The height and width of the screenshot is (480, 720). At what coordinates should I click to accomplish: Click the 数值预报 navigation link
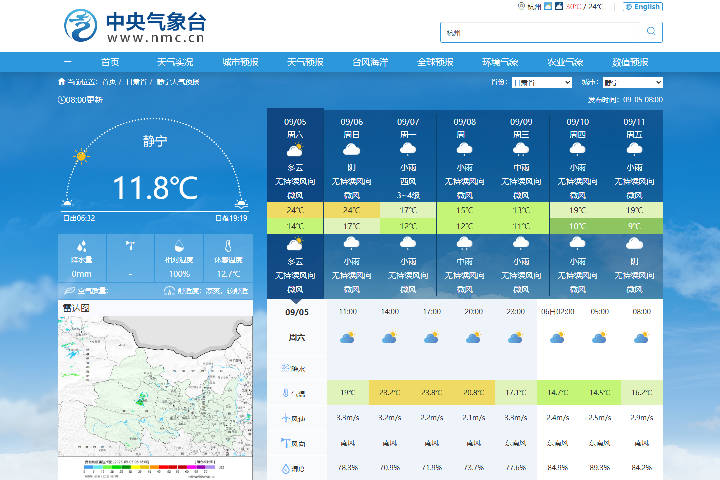(630, 62)
